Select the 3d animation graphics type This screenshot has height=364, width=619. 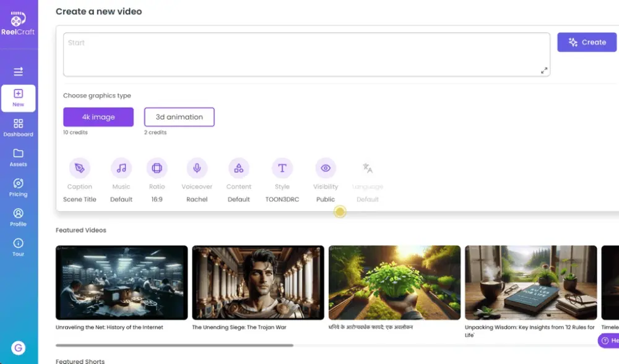(180, 117)
